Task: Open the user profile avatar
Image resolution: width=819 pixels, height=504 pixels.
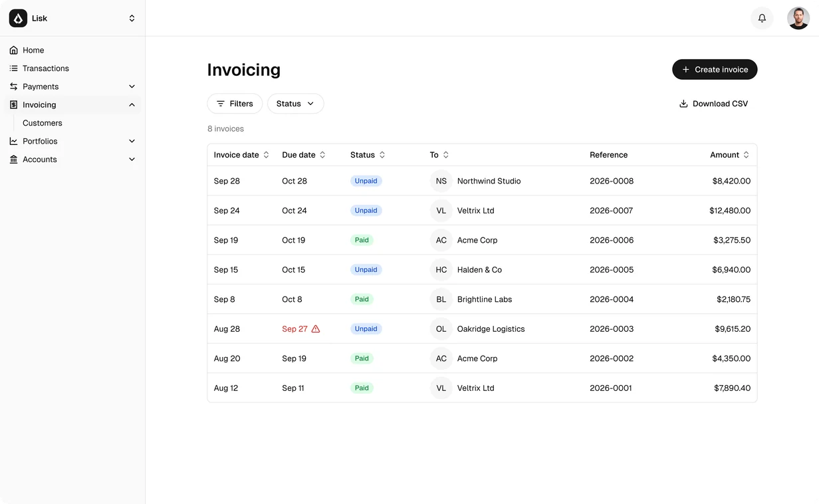Action: click(x=798, y=18)
